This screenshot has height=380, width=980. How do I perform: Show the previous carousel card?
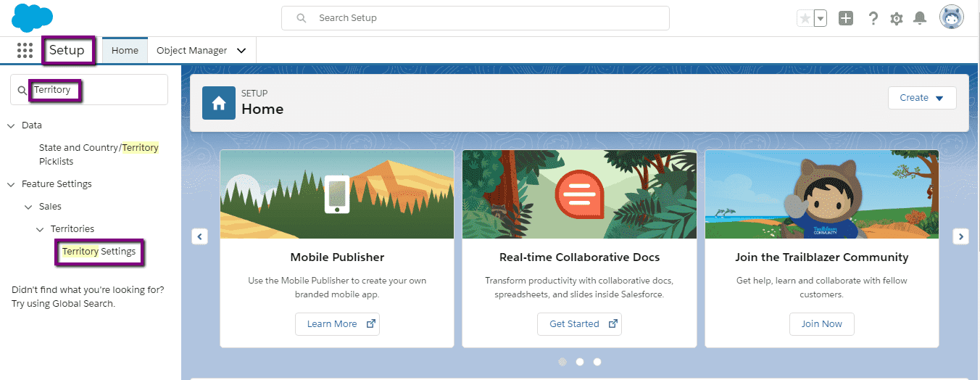point(200,236)
